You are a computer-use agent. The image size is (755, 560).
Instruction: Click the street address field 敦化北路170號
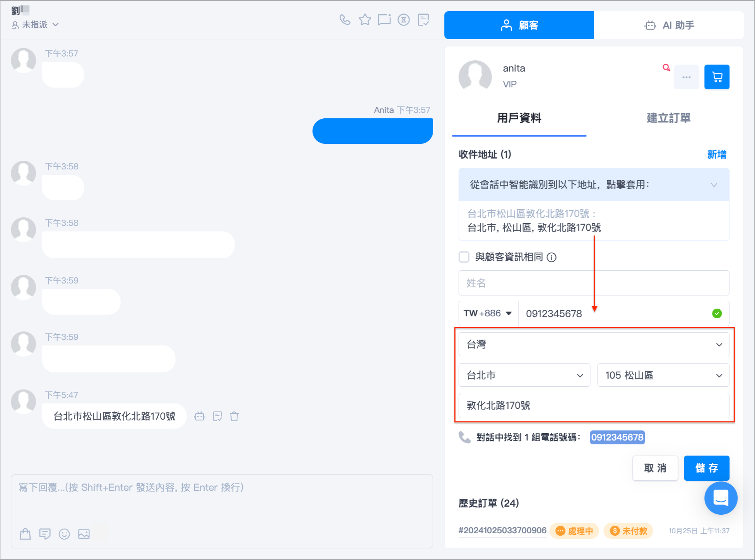pyautogui.click(x=594, y=405)
